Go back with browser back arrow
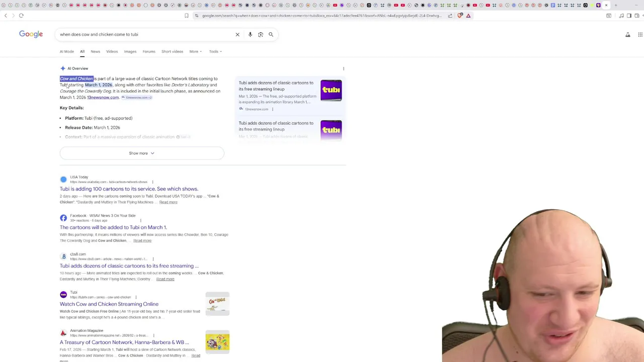 click(x=6, y=16)
